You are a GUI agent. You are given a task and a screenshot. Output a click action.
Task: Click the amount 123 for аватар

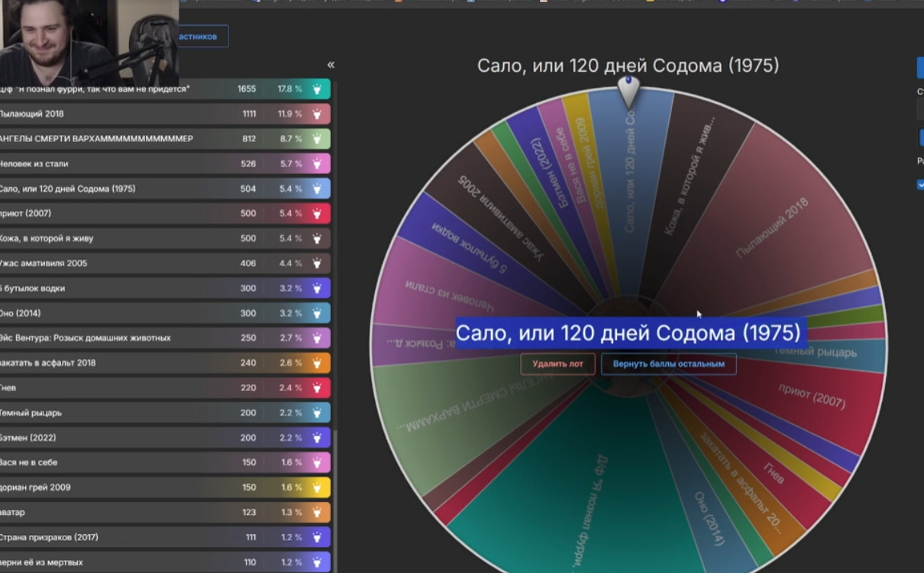click(x=249, y=512)
